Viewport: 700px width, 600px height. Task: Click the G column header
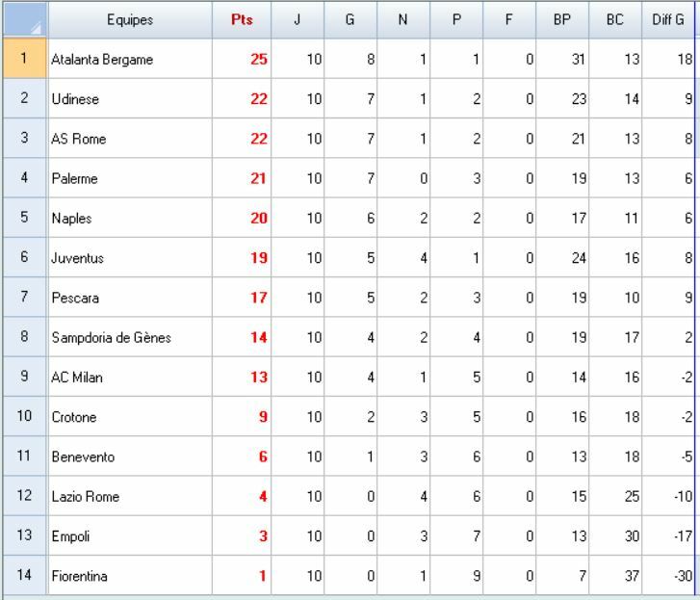pyautogui.click(x=350, y=20)
